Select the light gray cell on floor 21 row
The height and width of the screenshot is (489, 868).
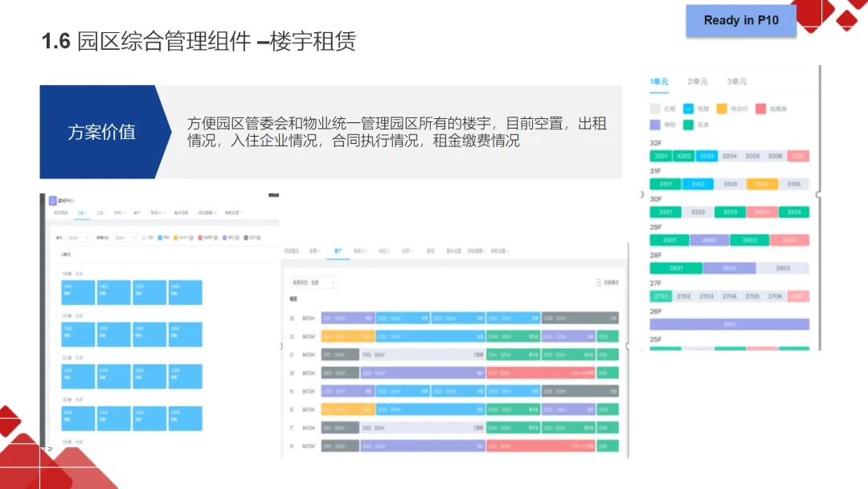point(423,355)
